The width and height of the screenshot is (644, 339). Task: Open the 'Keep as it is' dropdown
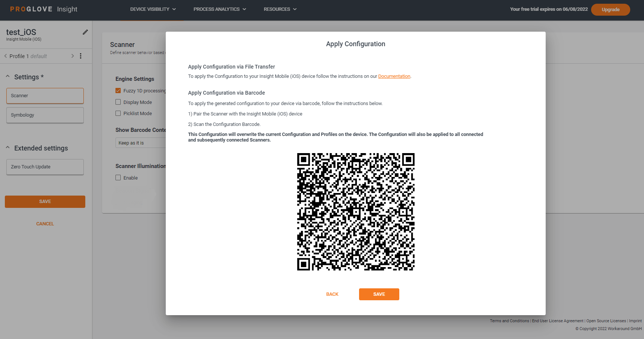(141, 143)
